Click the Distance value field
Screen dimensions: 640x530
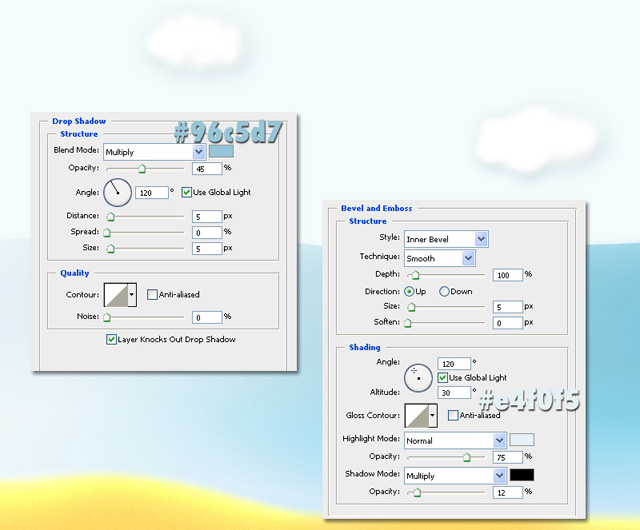point(207,216)
